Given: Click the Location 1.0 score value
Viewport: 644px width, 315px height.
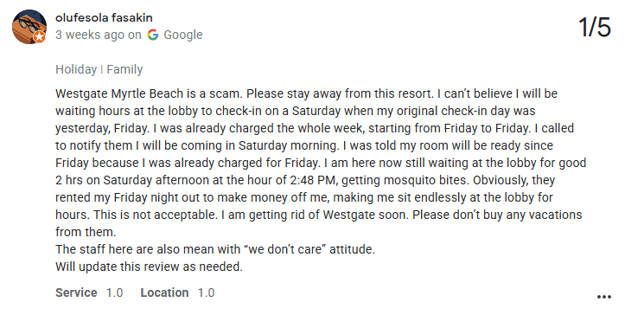Looking at the screenshot, I should click(x=207, y=292).
